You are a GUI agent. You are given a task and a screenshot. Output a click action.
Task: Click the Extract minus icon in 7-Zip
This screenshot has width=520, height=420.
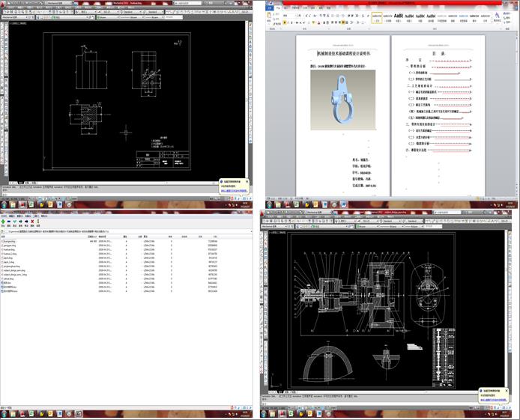[10, 222]
